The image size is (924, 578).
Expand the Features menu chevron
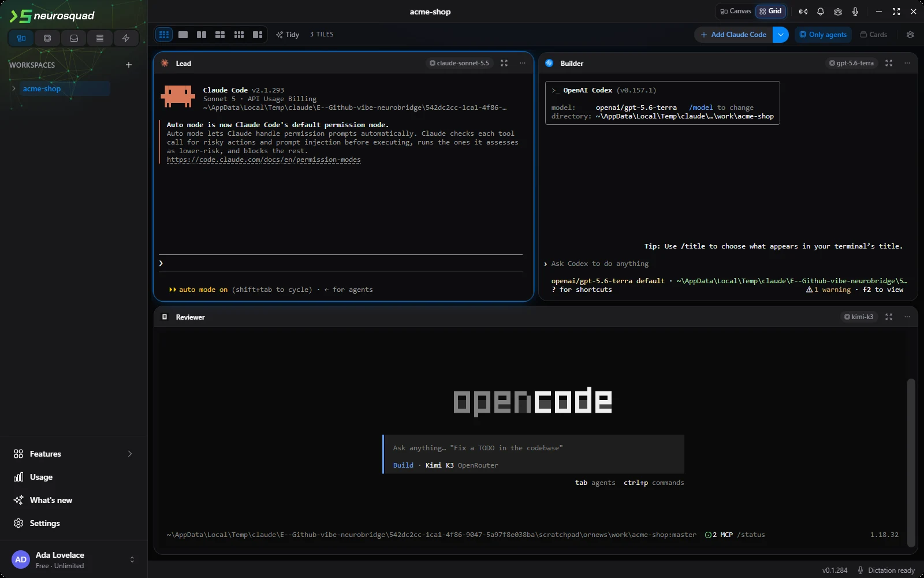129,454
